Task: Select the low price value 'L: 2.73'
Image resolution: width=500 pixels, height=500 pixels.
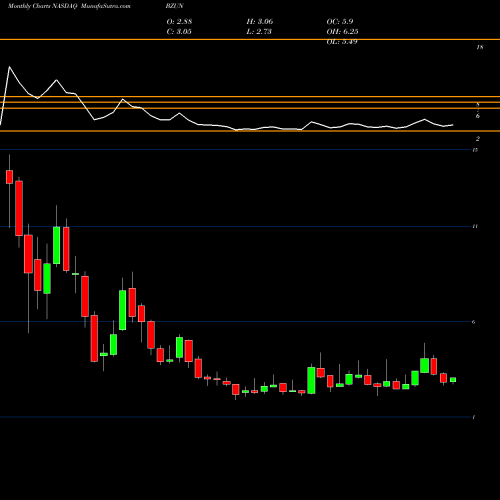Action: pyautogui.click(x=259, y=31)
